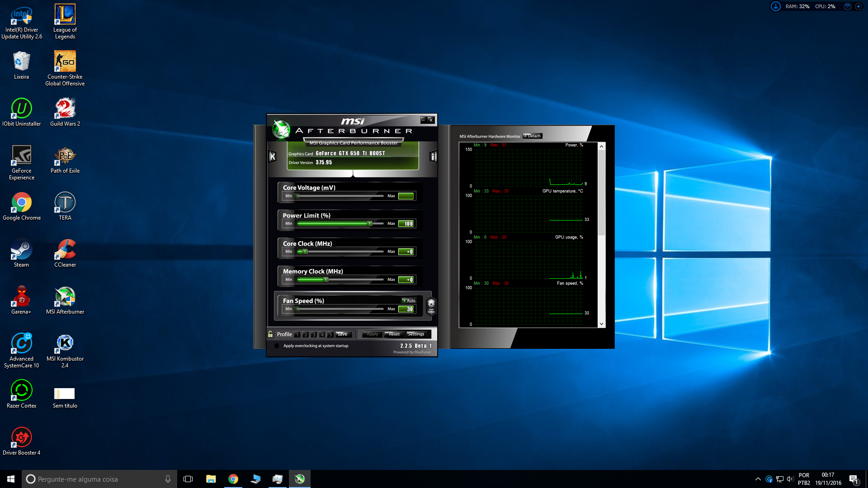Click the Fan Speed slider track
The image size is (868, 488).
click(x=340, y=309)
